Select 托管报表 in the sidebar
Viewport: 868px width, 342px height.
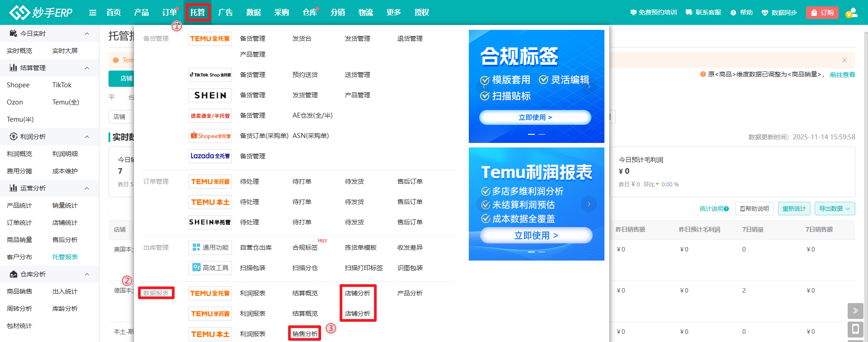(x=65, y=257)
